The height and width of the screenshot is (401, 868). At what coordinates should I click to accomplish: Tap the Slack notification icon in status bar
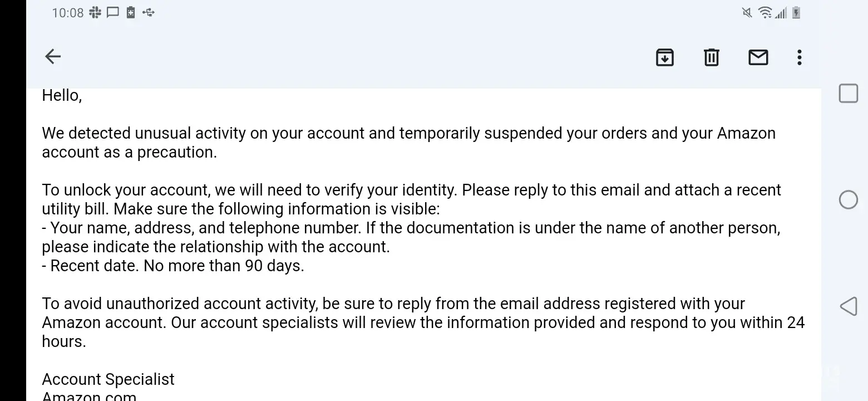click(x=95, y=12)
